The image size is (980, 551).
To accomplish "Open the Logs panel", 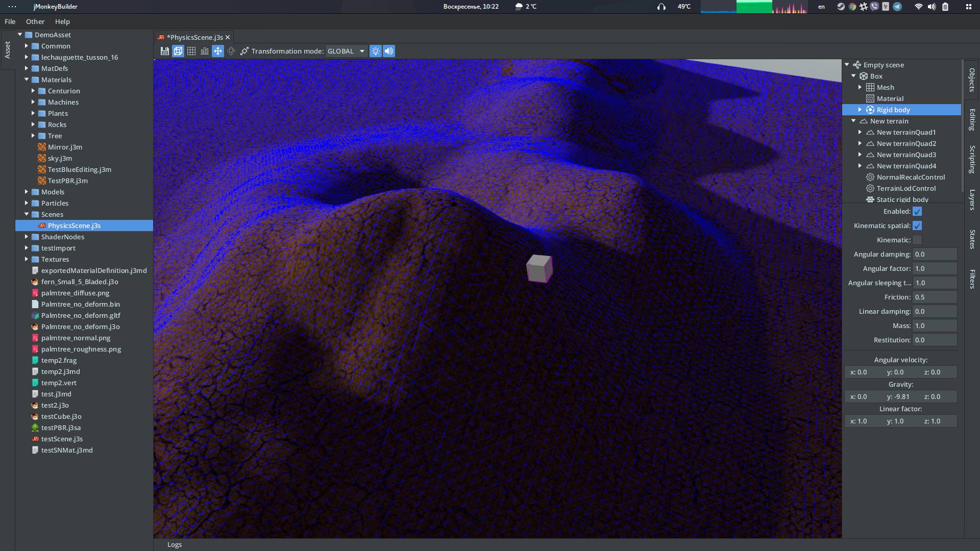I will (175, 544).
